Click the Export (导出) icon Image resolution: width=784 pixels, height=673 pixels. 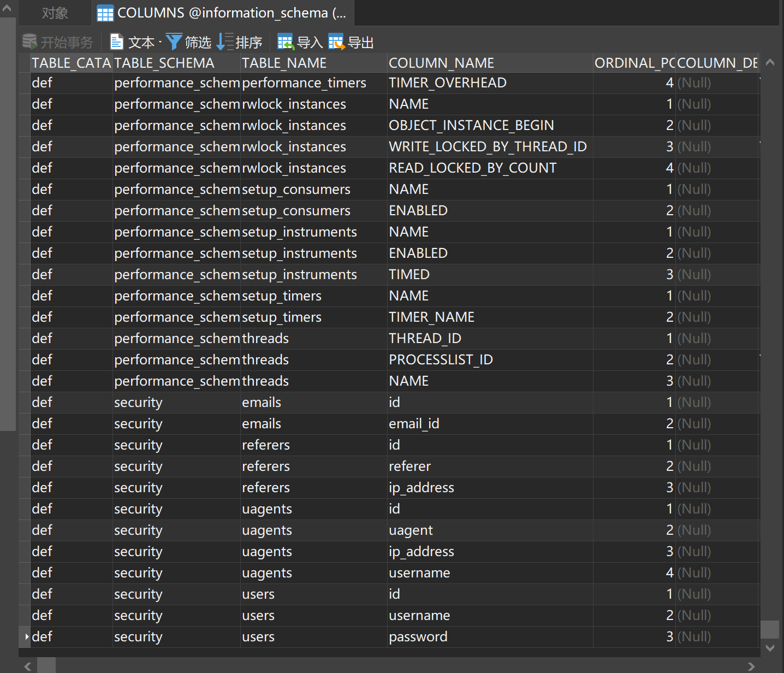coord(336,42)
